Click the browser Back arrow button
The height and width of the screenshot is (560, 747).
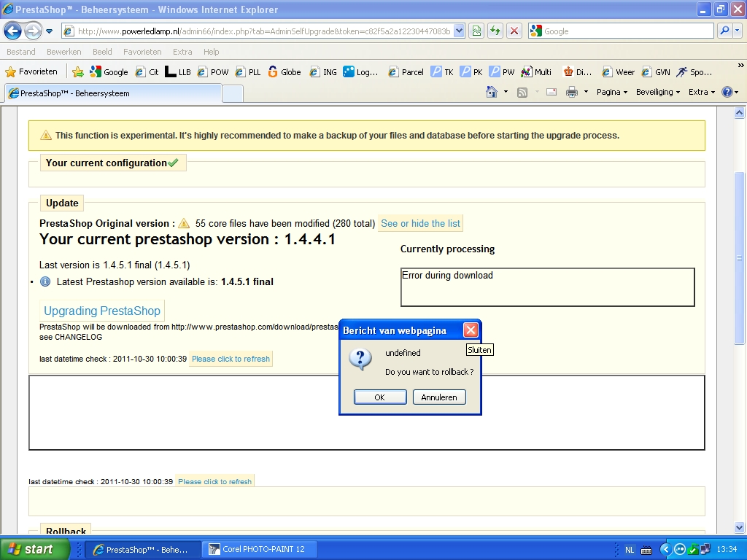point(13,31)
